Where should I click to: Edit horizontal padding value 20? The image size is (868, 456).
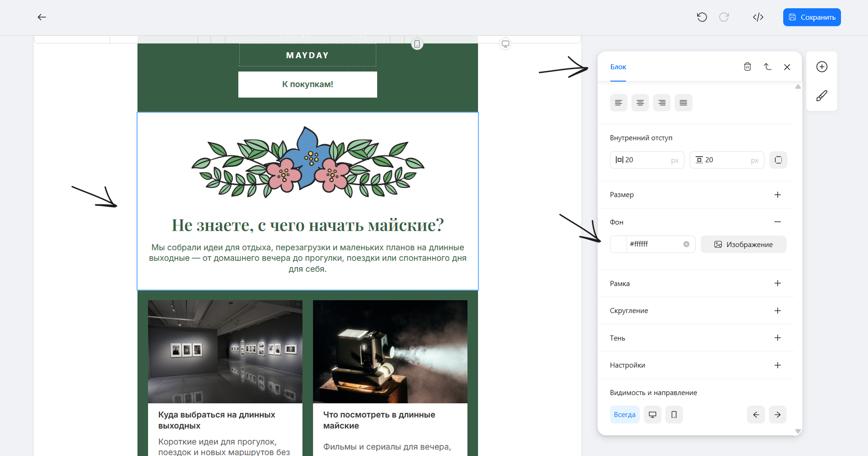click(647, 160)
